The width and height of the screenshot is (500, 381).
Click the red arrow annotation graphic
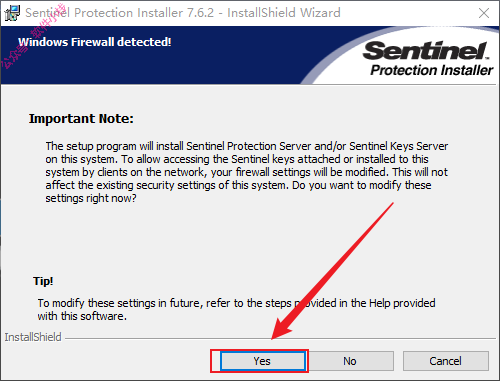pyautogui.click(x=330, y=273)
